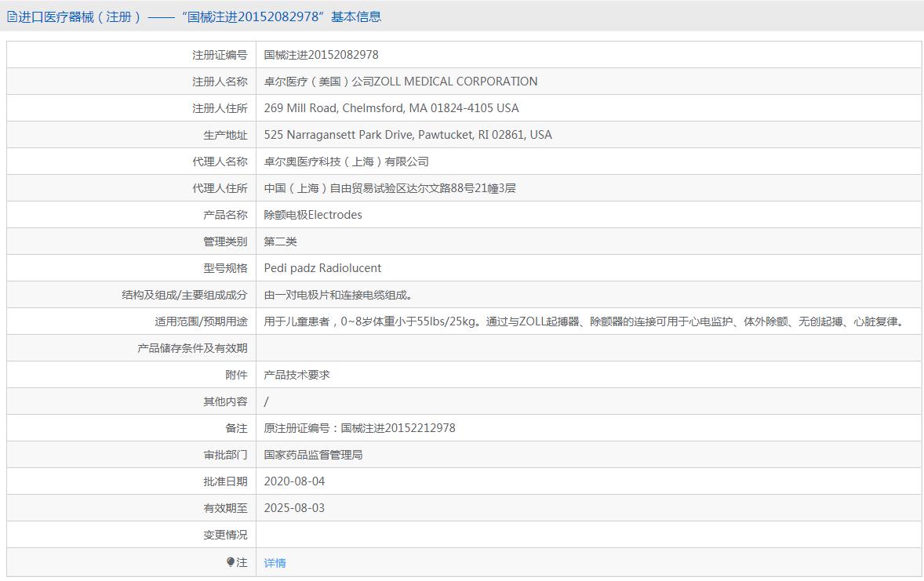
Task: Click the 审批部门 row label
Action: click(x=225, y=455)
